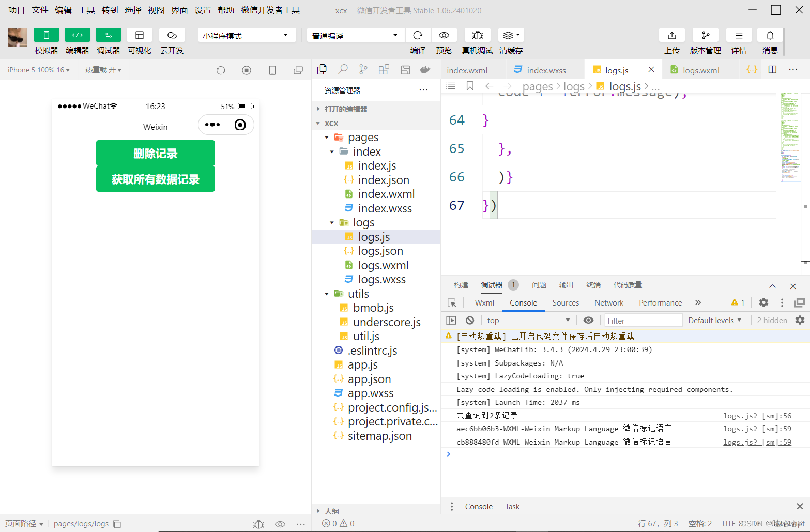Screen dimensions: 810x532
Task: Collapse the index folder
Action: 332,151
